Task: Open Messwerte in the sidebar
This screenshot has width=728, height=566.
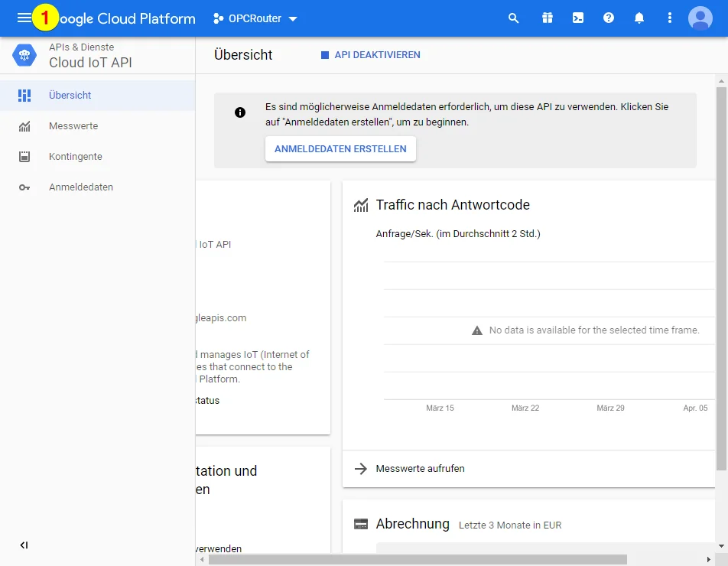Action: [98, 126]
